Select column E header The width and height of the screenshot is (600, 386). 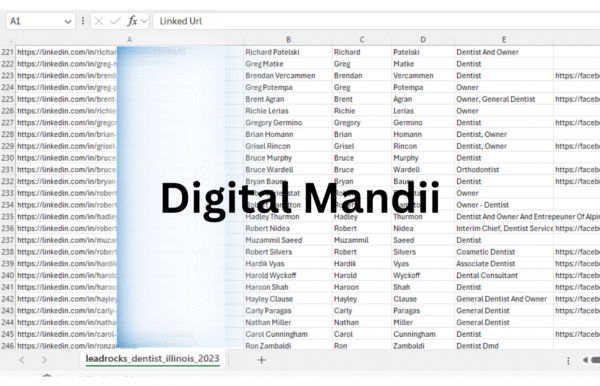point(504,40)
